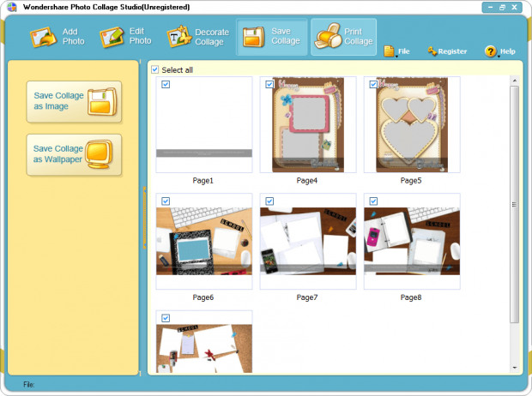
Task: Click the Page5 label text
Action: tap(410, 180)
